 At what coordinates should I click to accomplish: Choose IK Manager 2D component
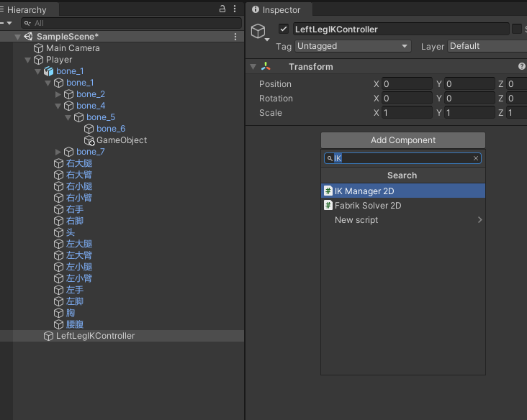403,191
